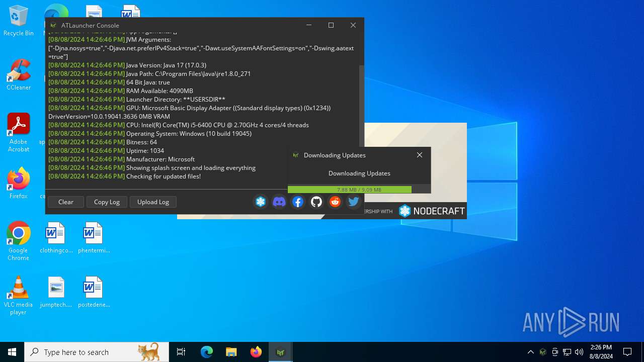Click the Copy Log button
The height and width of the screenshot is (362, 644).
coord(107,202)
